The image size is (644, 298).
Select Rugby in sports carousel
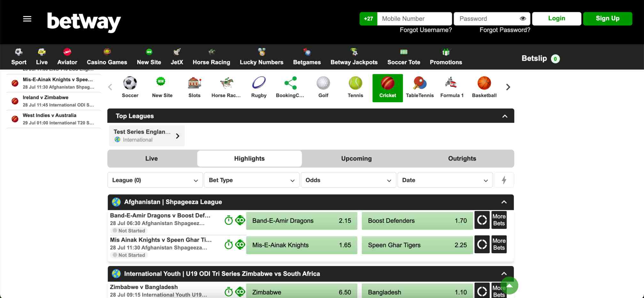pos(259,88)
